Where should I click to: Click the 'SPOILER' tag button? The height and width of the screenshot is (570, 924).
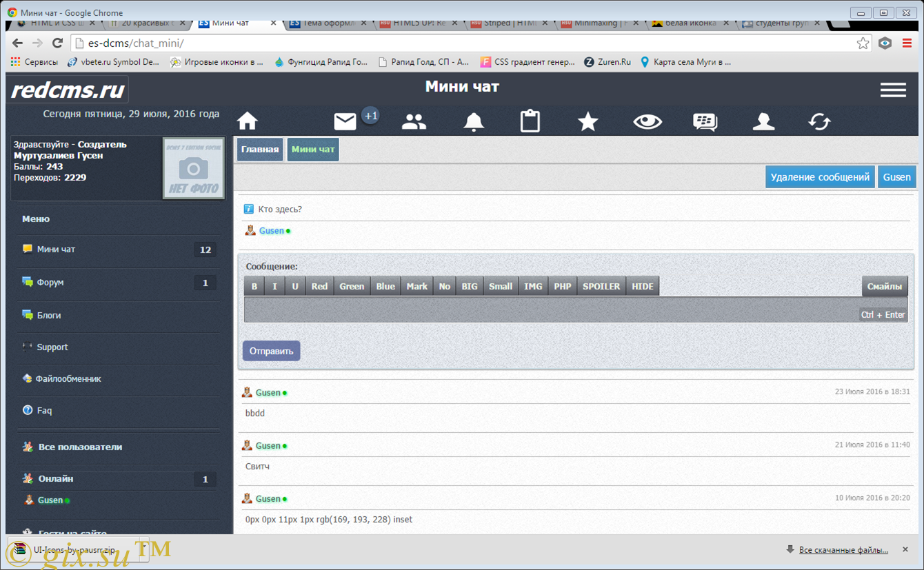coord(601,286)
